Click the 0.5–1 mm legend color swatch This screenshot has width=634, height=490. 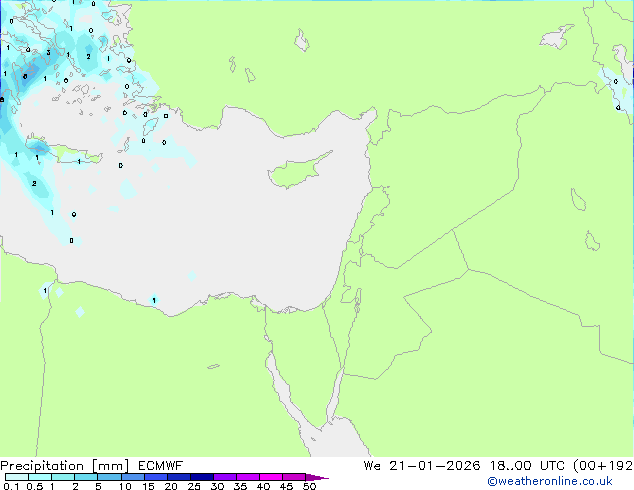point(40,477)
